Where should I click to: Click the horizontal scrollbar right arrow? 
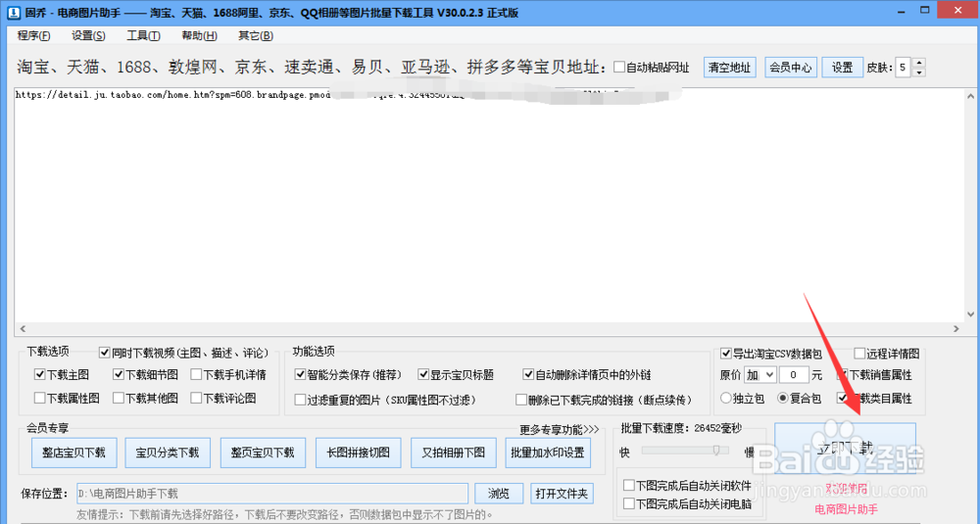(x=956, y=328)
